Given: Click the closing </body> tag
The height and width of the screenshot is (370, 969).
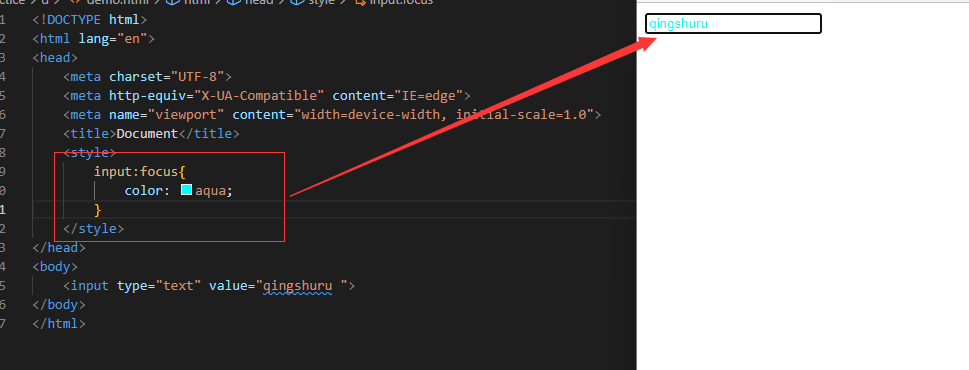Looking at the screenshot, I should (59, 305).
